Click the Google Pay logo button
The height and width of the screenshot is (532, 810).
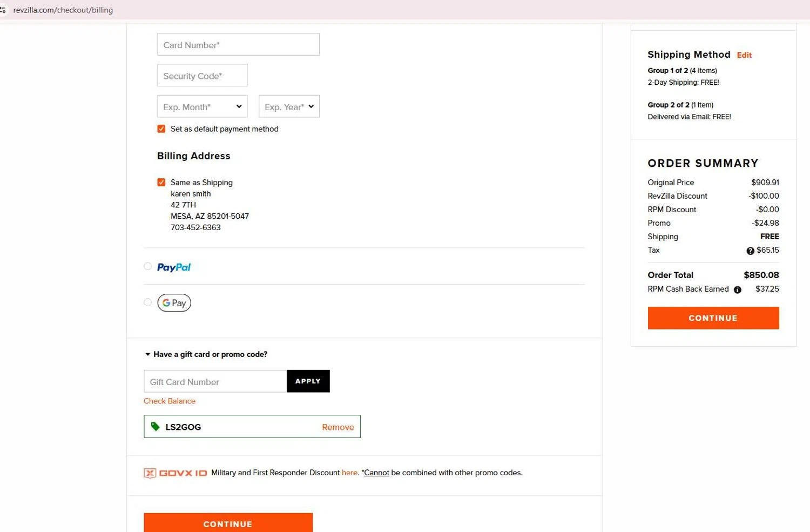point(174,303)
